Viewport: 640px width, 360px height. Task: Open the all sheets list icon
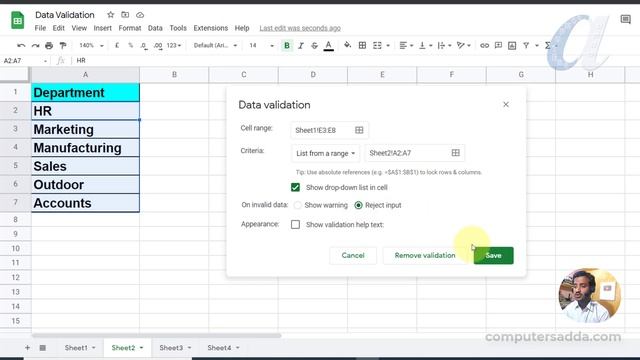pos(42,348)
